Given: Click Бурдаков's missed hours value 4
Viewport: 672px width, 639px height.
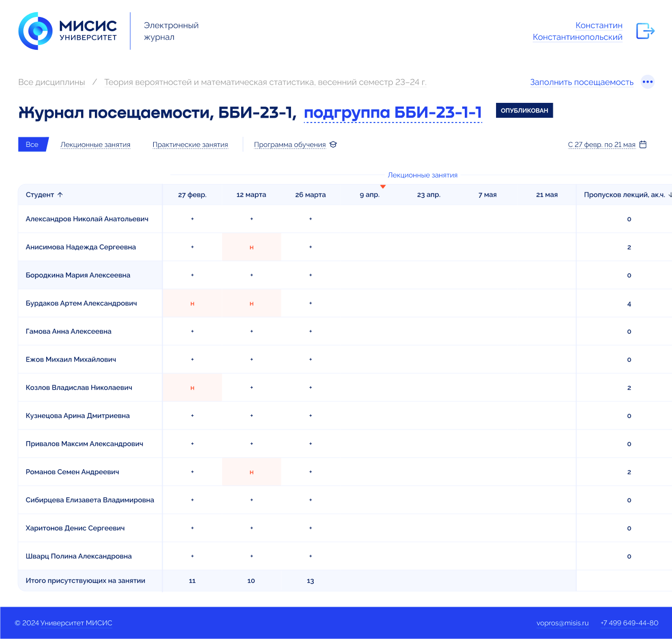Looking at the screenshot, I should click(629, 304).
